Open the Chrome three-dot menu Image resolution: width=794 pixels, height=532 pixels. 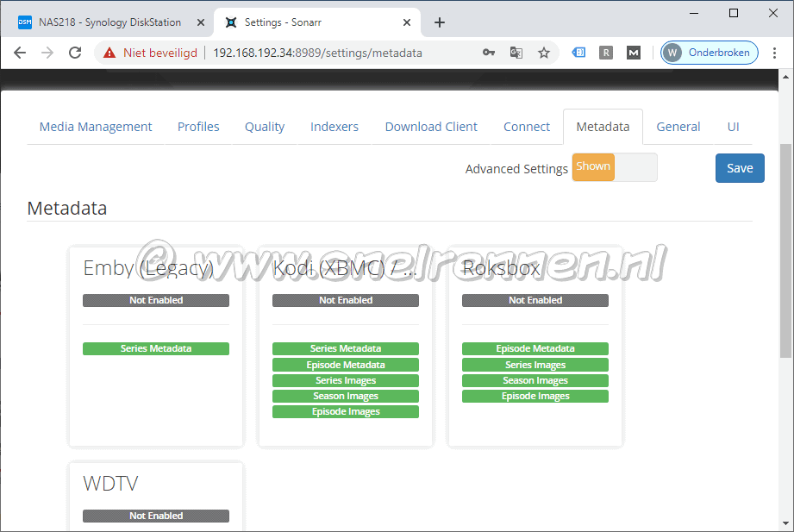pyautogui.click(x=774, y=53)
